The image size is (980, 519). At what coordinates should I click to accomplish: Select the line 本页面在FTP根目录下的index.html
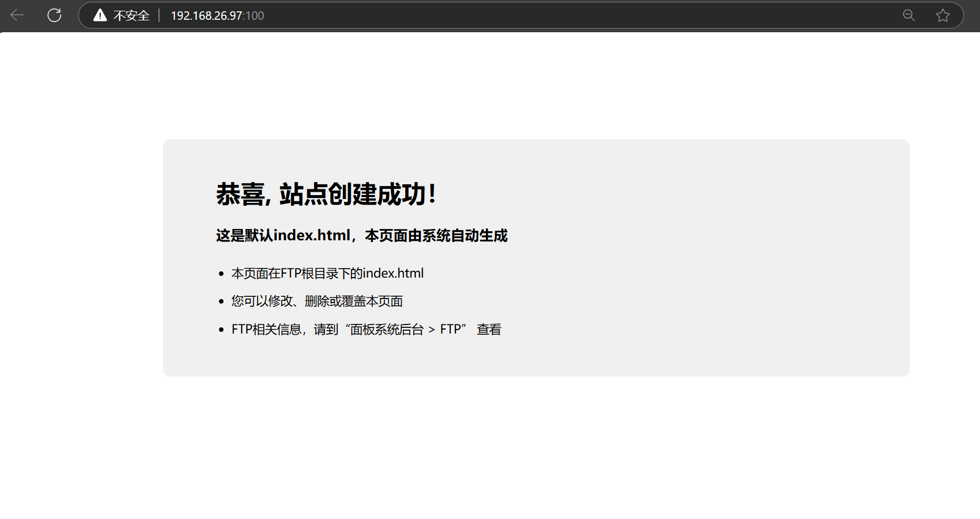click(328, 274)
